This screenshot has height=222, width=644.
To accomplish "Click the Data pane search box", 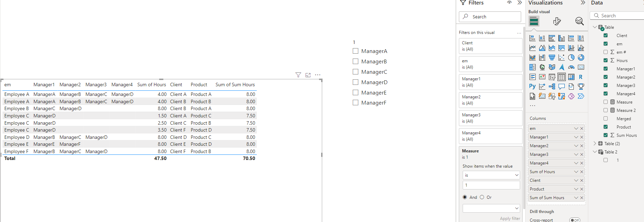I will (617, 16).
